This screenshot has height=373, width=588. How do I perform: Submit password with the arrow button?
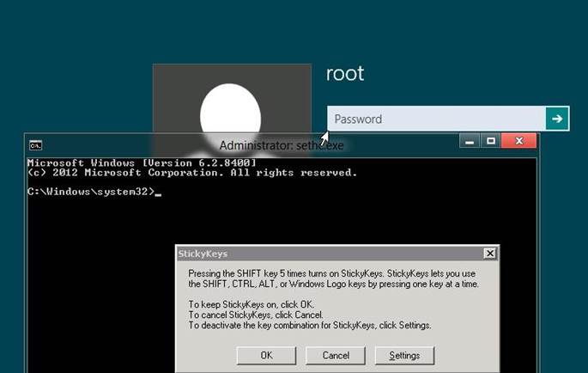pyautogui.click(x=557, y=119)
